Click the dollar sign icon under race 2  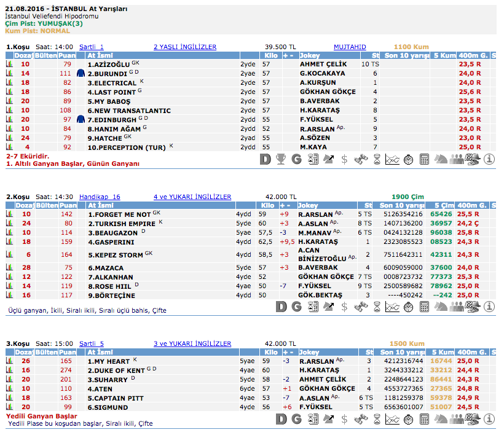click(x=344, y=306)
